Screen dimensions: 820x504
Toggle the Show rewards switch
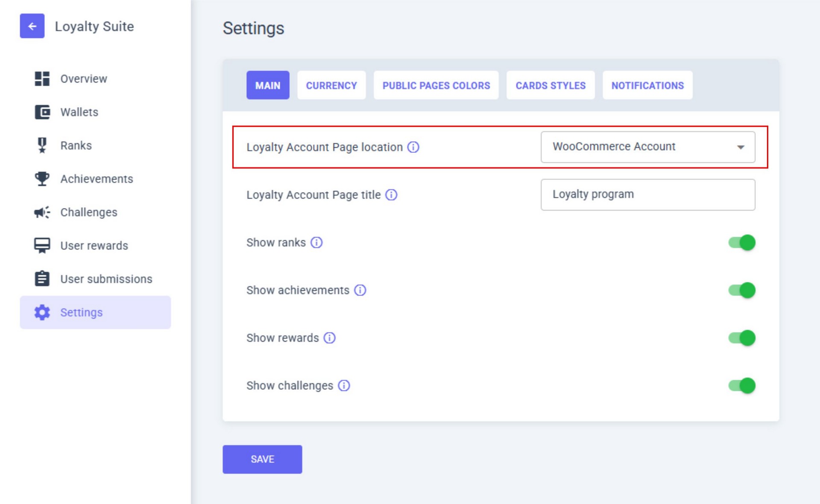tap(742, 338)
